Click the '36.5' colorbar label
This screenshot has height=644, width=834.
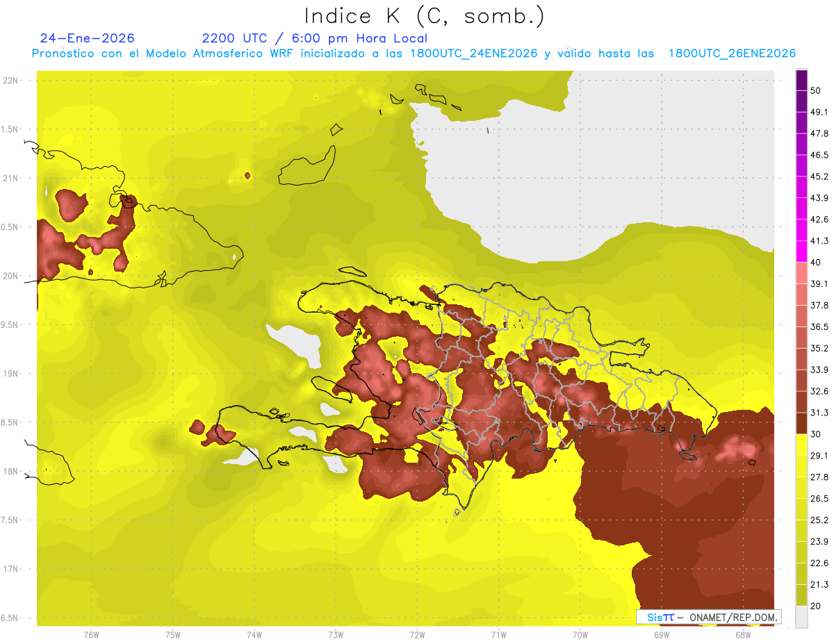[x=819, y=327]
